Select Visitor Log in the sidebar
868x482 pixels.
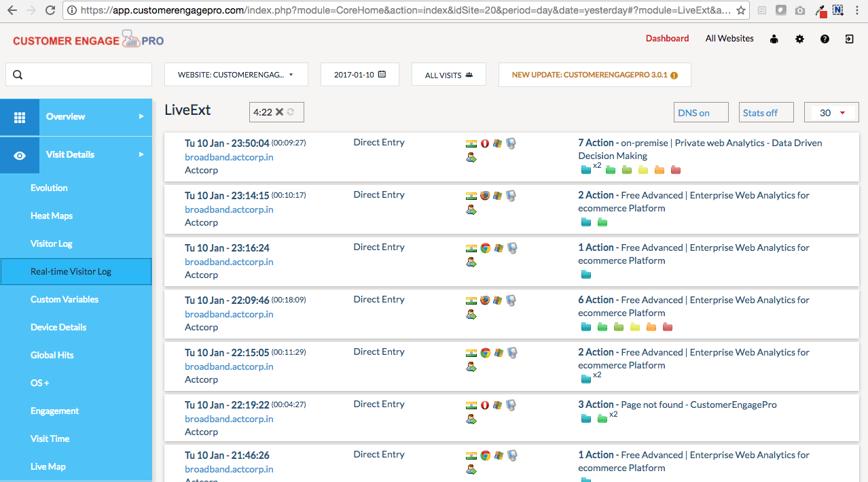tap(52, 243)
